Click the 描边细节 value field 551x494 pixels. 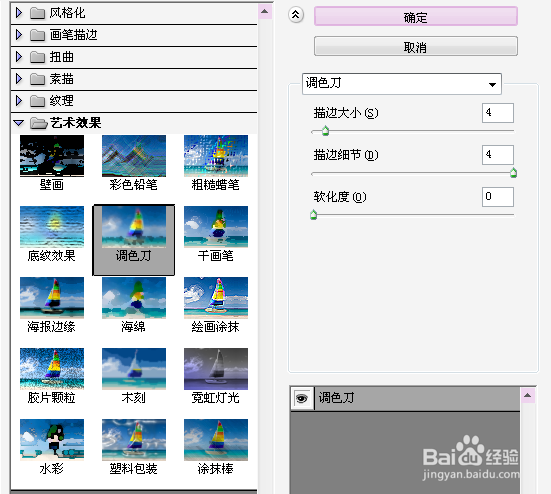(498, 155)
